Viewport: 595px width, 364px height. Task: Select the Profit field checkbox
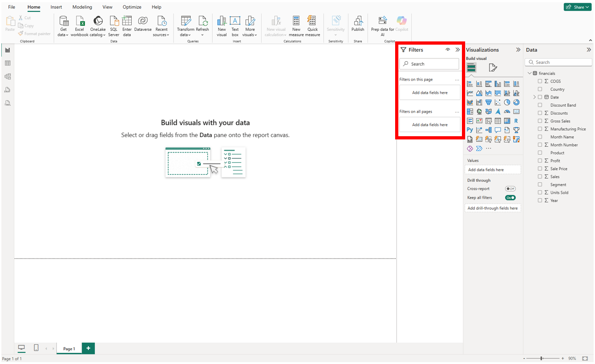click(x=540, y=161)
